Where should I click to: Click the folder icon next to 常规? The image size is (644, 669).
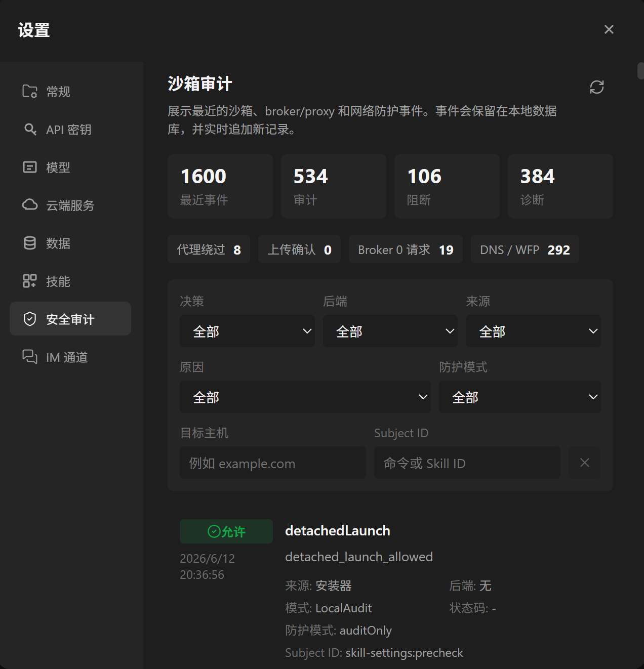point(30,91)
